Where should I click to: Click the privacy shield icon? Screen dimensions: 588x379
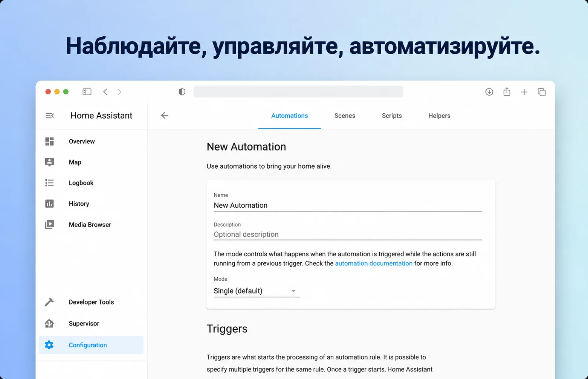point(182,92)
